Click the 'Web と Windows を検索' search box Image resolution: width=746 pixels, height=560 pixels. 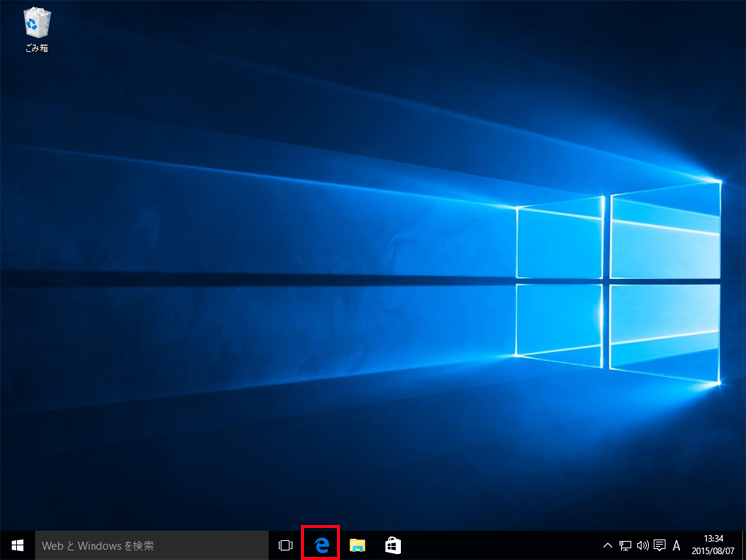[151, 545]
